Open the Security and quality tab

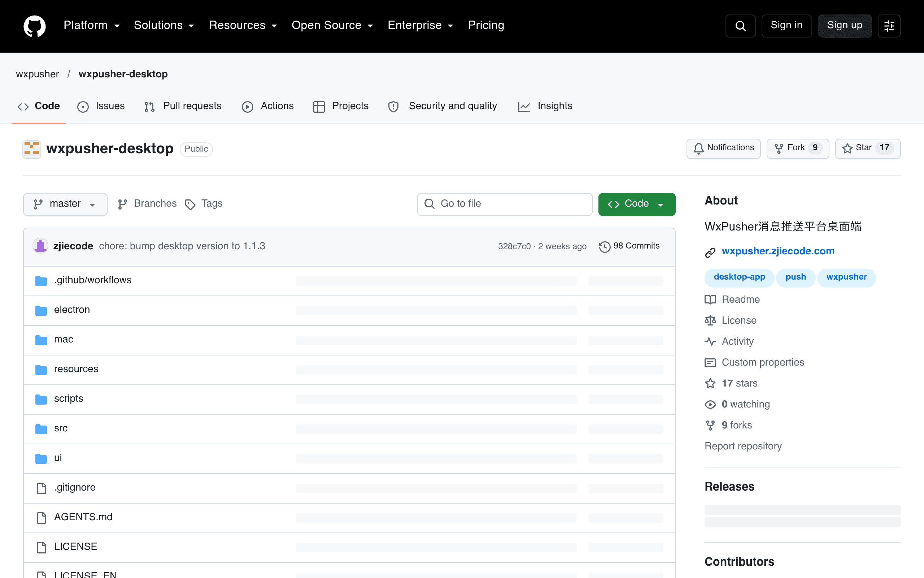(x=443, y=106)
